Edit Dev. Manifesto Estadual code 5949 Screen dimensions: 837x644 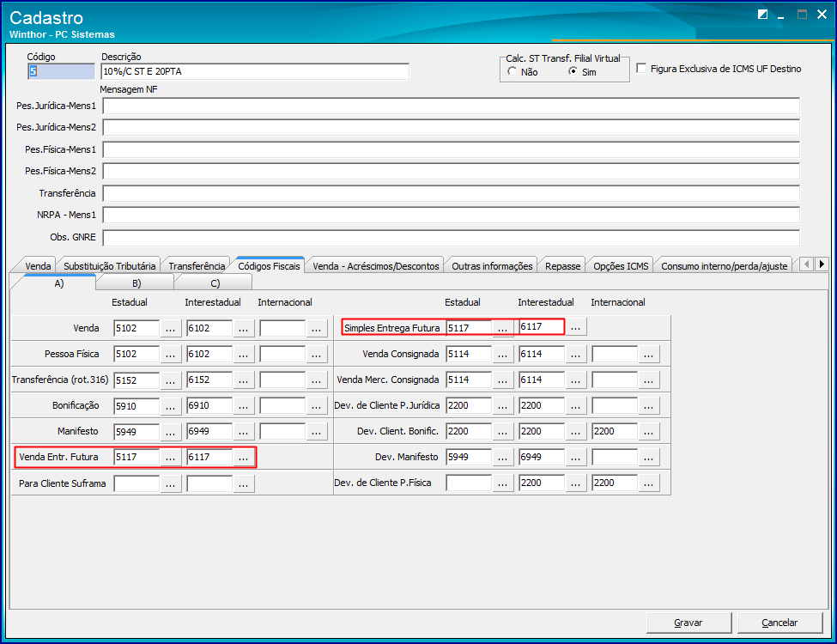(469, 457)
